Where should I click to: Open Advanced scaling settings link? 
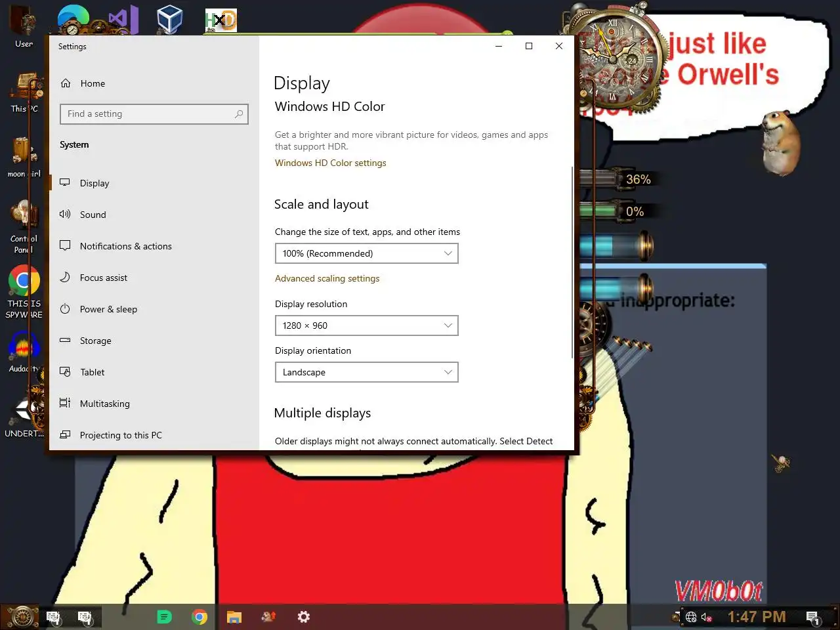327,278
